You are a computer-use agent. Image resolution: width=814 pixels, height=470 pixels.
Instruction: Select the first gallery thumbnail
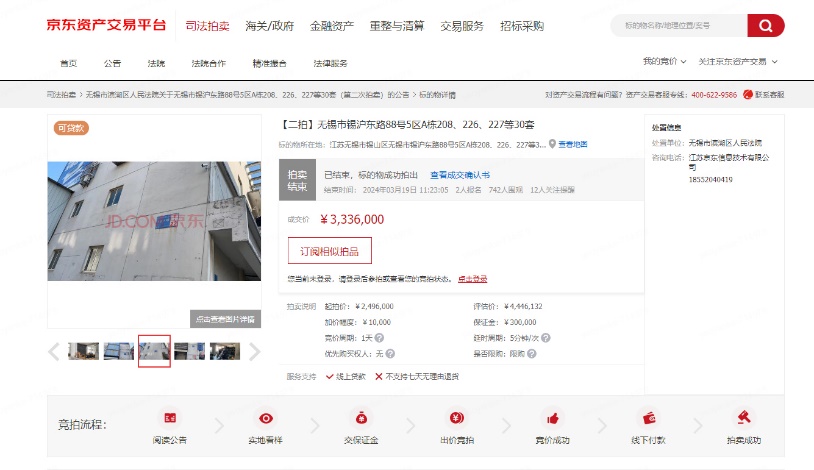pyautogui.click(x=84, y=351)
